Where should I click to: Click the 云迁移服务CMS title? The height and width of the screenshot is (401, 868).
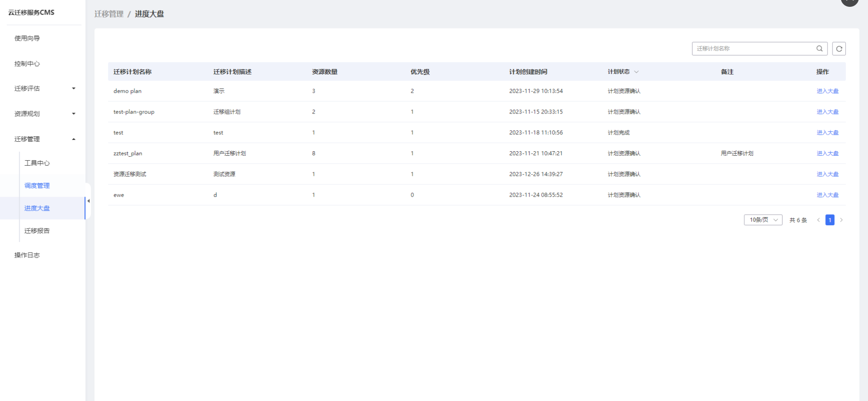[x=31, y=12]
